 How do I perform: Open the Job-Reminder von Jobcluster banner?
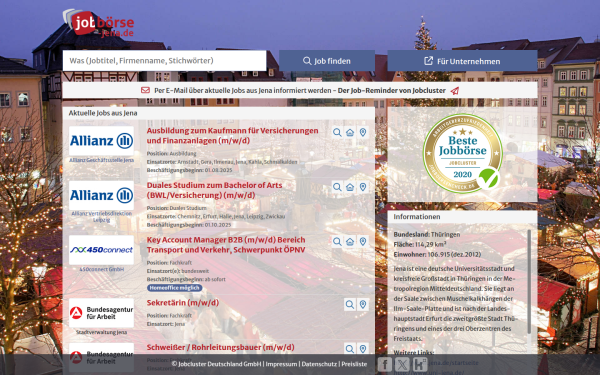pyautogui.click(x=300, y=91)
